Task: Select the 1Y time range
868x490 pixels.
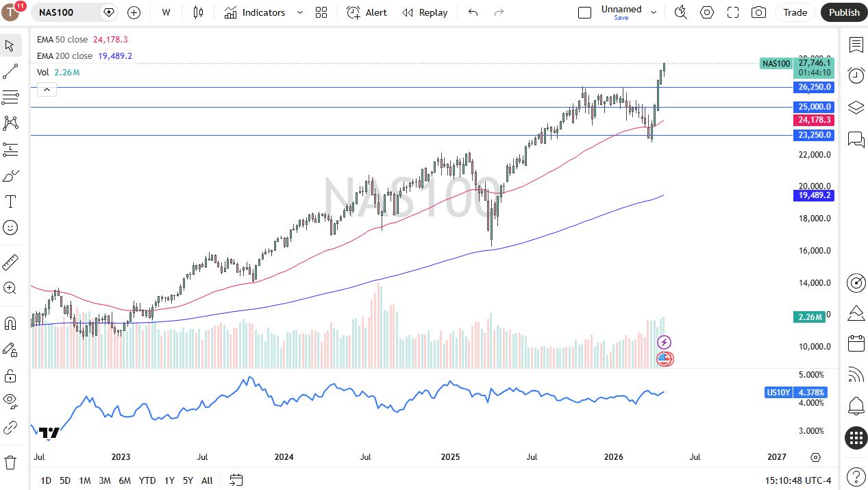Action: [169, 480]
